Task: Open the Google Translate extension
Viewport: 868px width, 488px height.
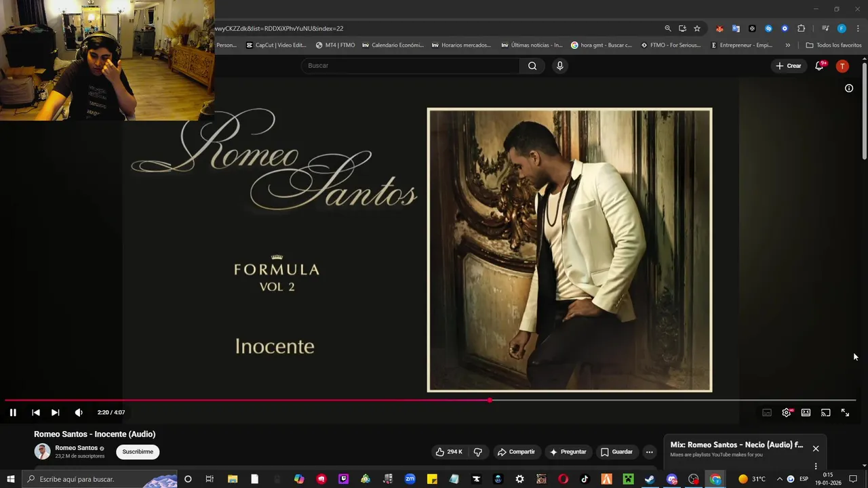Action: [x=736, y=28]
